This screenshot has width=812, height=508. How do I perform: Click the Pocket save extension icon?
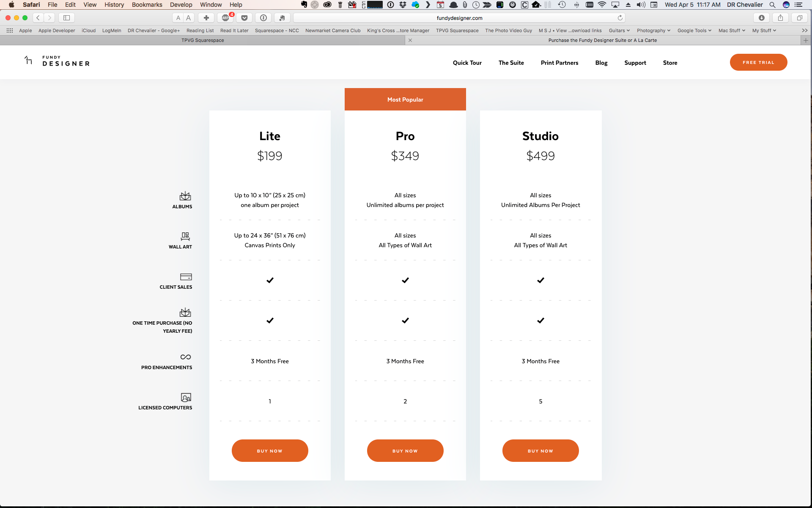point(244,18)
